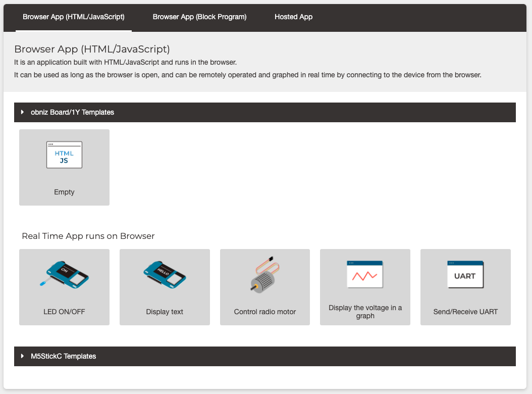
Task: Click the Real Time App runs on Browser heading
Action: coord(88,236)
